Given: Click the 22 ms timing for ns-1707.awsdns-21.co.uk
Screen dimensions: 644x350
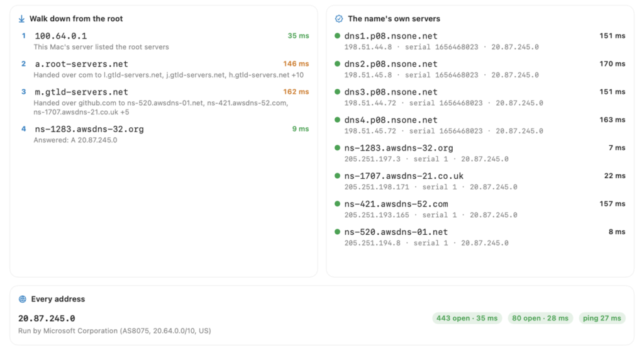Looking at the screenshot, I should coord(615,176).
